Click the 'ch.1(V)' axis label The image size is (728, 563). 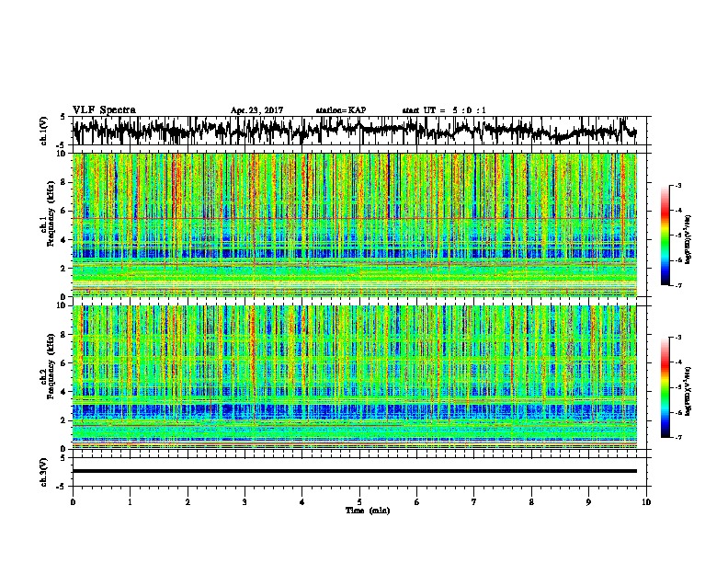coord(43,131)
